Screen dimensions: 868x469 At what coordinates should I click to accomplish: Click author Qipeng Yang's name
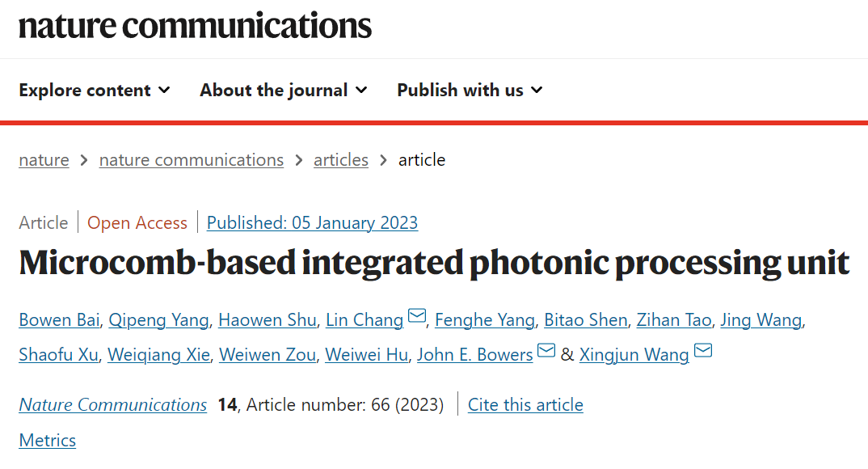159,320
